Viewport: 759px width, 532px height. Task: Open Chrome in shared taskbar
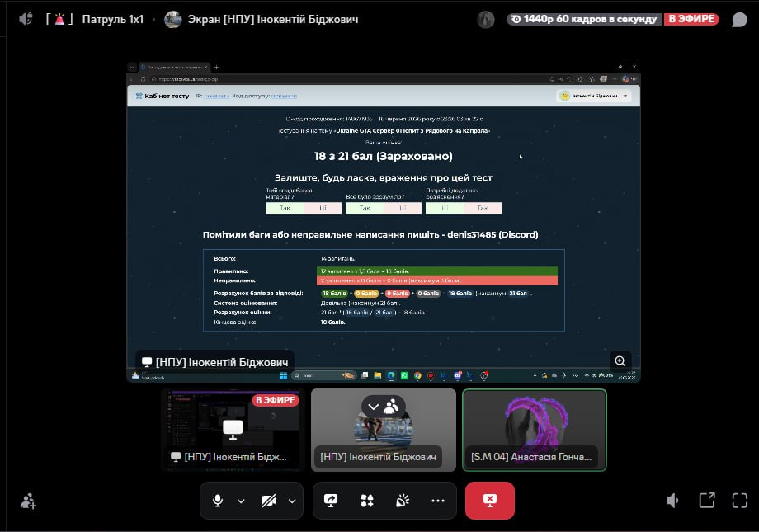[x=417, y=375]
